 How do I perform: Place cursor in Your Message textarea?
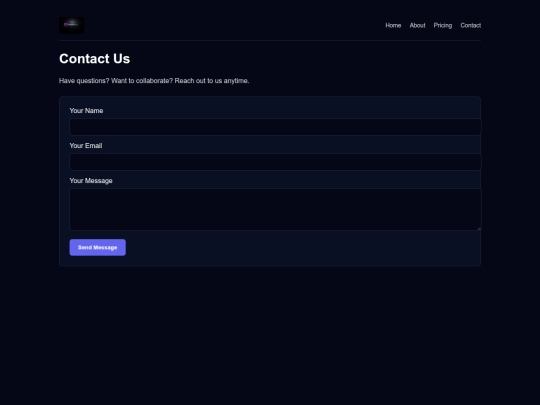[275, 209]
